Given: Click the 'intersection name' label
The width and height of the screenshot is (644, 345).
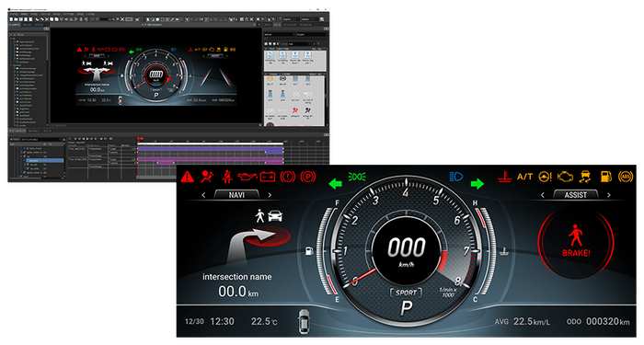Looking at the screenshot, I should (x=237, y=277).
